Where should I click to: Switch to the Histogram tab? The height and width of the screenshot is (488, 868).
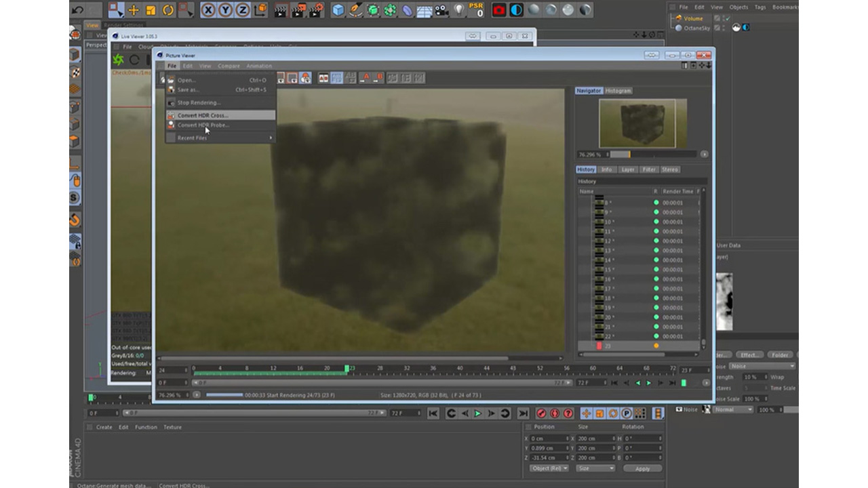[618, 90]
